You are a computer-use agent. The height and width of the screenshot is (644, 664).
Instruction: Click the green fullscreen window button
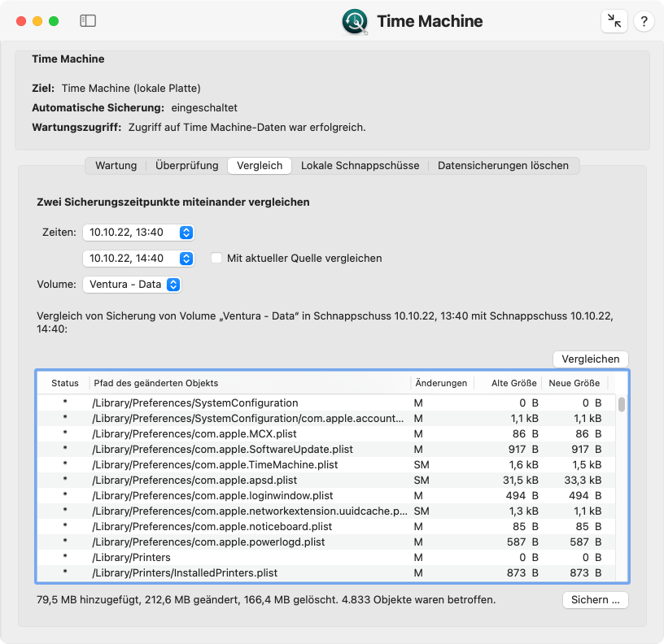coord(54,20)
